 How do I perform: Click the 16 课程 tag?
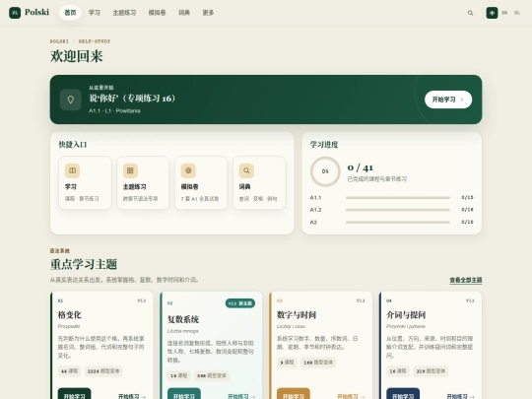pyautogui.click(x=398, y=371)
